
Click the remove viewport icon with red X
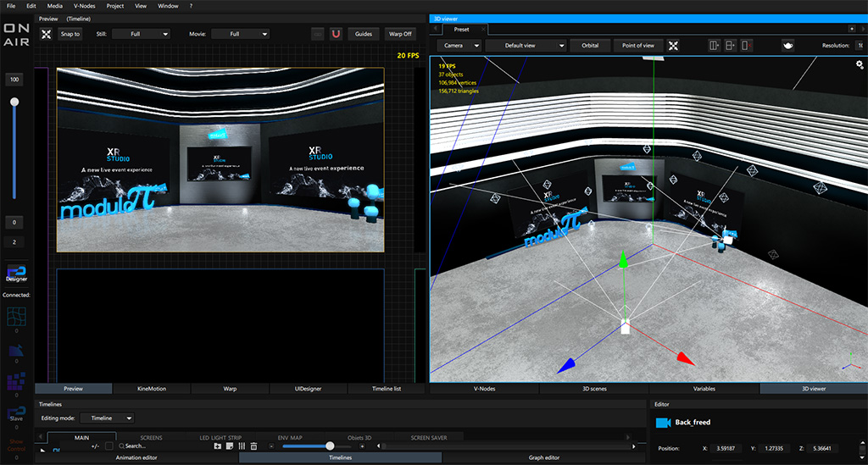[x=746, y=46]
